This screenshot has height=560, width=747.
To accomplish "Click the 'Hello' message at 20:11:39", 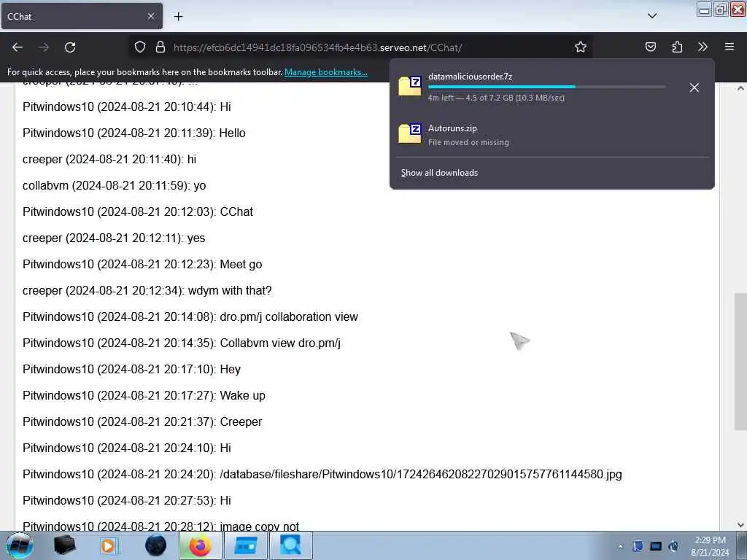I will pyautogui.click(x=134, y=133).
